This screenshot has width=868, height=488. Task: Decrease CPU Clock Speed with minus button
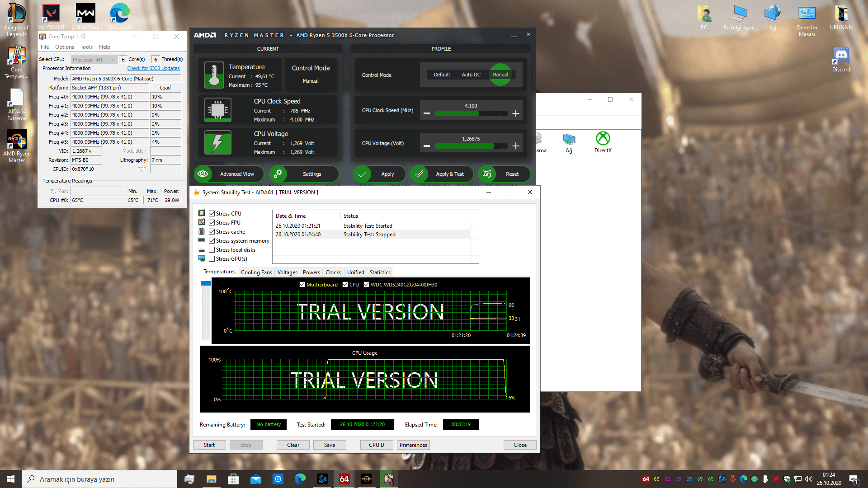point(426,113)
